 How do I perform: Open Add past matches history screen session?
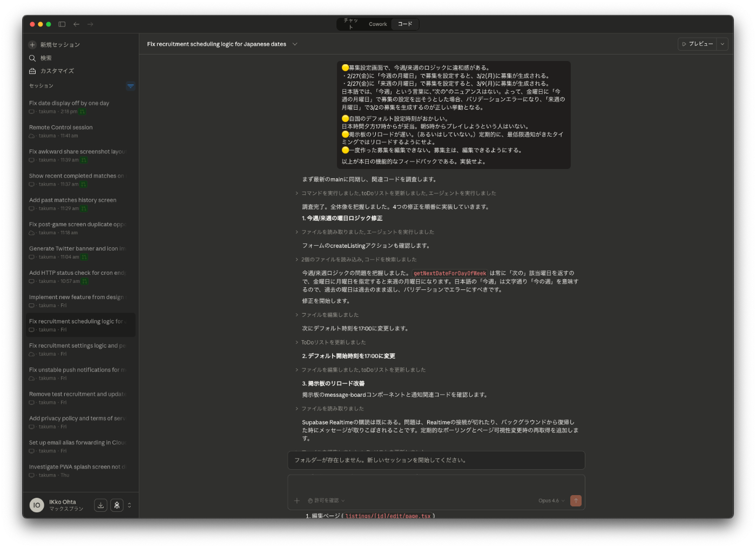tap(79, 204)
